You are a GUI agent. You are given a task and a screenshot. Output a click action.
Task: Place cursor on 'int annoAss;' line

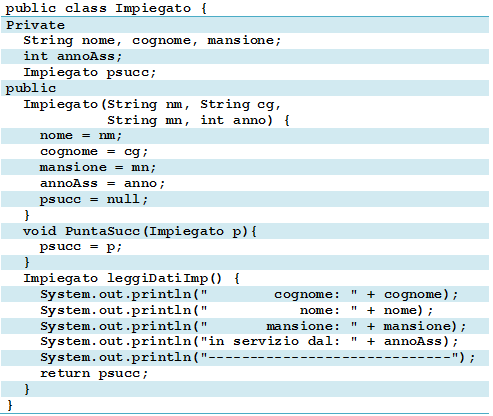(73, 56)
